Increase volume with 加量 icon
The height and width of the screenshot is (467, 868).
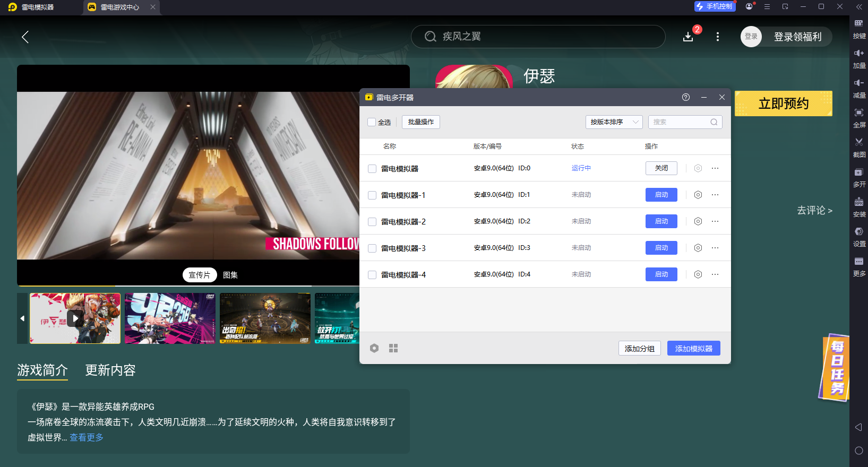[x=859, y=58]
